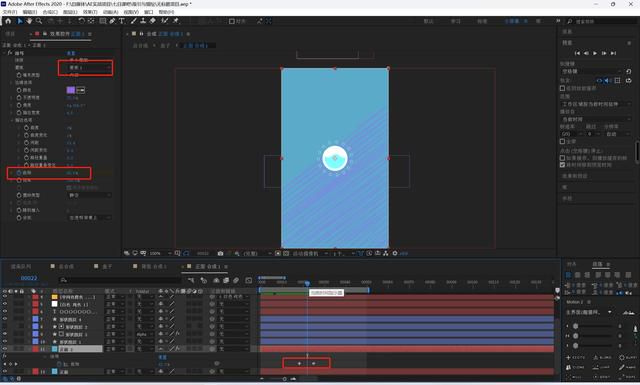Click the snapshot camera icon under viewer
The height and width of the screenshot is (385, 640).
[220, 254]
